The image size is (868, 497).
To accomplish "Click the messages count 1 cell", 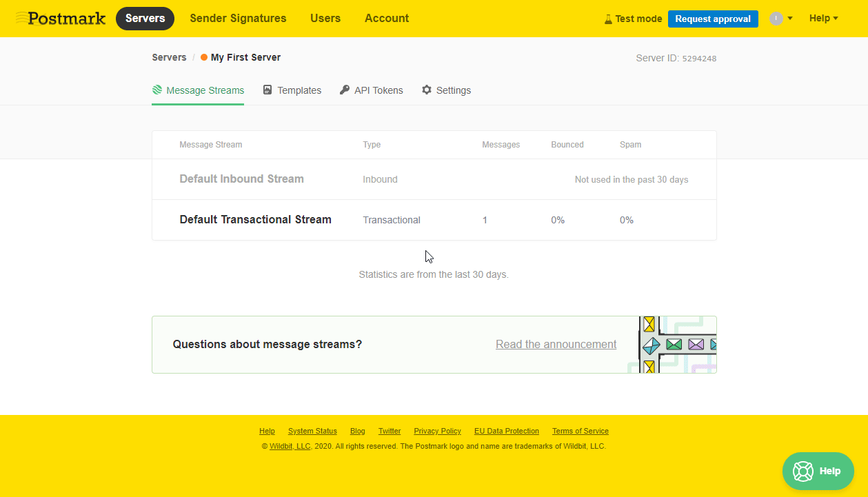I will tap(485, 220).
